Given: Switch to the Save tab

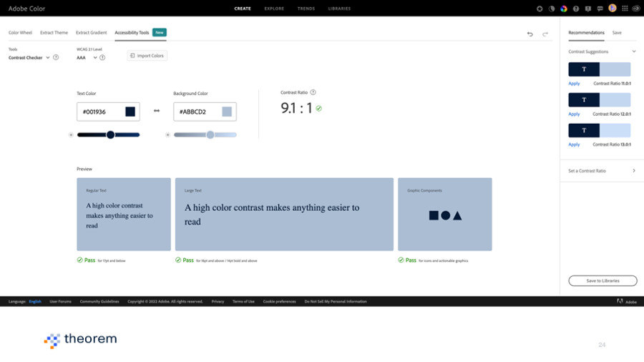Looking at the screenshot, I should (x=617, y=33).
